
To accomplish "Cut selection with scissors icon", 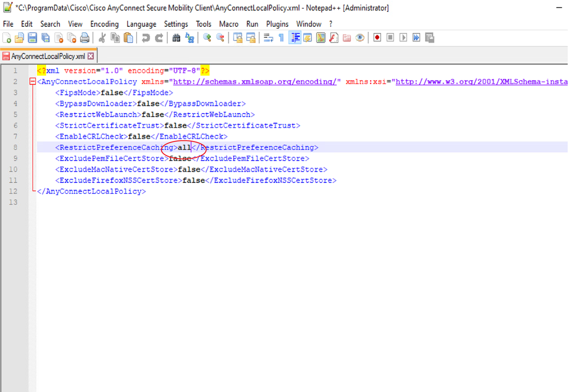I will [102, 37].
